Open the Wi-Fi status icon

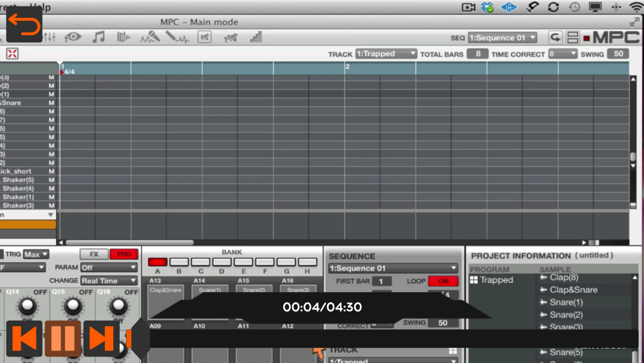636,7
